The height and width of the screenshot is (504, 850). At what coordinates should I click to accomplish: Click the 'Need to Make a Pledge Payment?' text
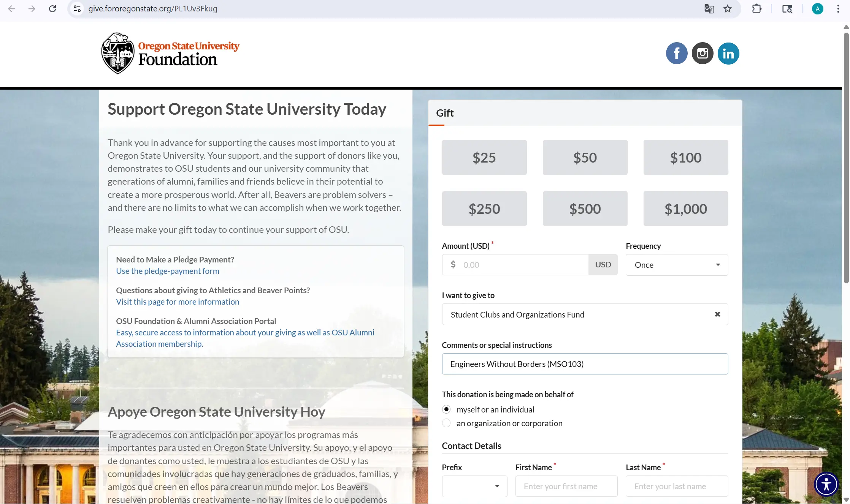[175, 259]
